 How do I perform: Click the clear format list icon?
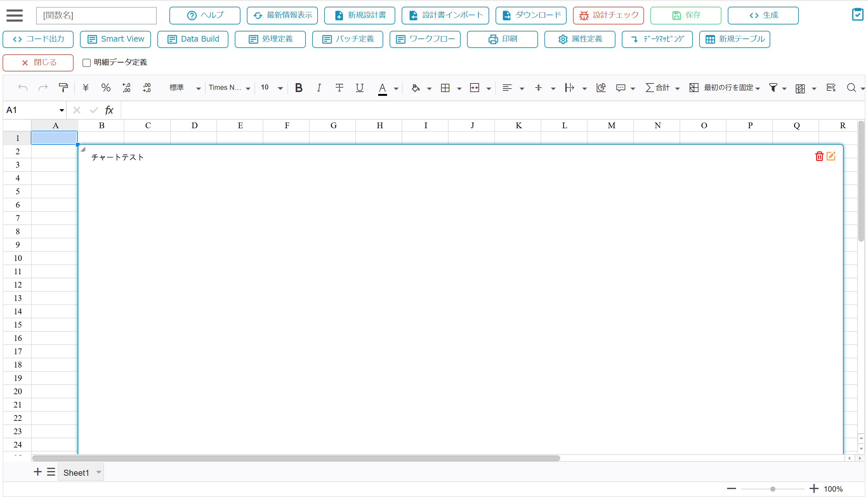[x=831, y=88]
